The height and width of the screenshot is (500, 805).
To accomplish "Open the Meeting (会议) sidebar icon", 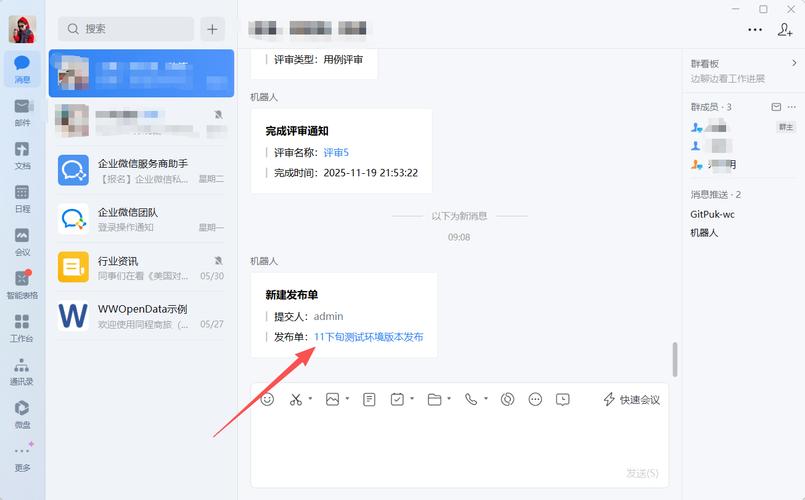I will [22, 241].
